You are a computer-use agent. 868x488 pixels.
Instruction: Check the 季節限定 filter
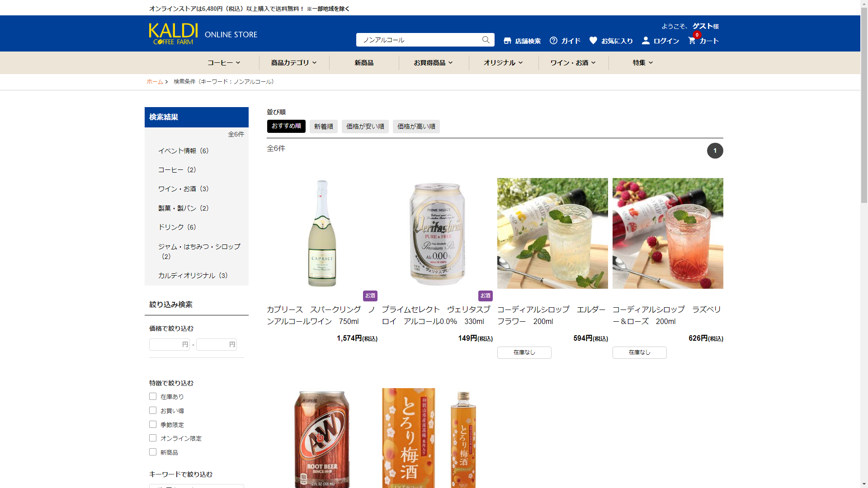click(x=153, y=424)
